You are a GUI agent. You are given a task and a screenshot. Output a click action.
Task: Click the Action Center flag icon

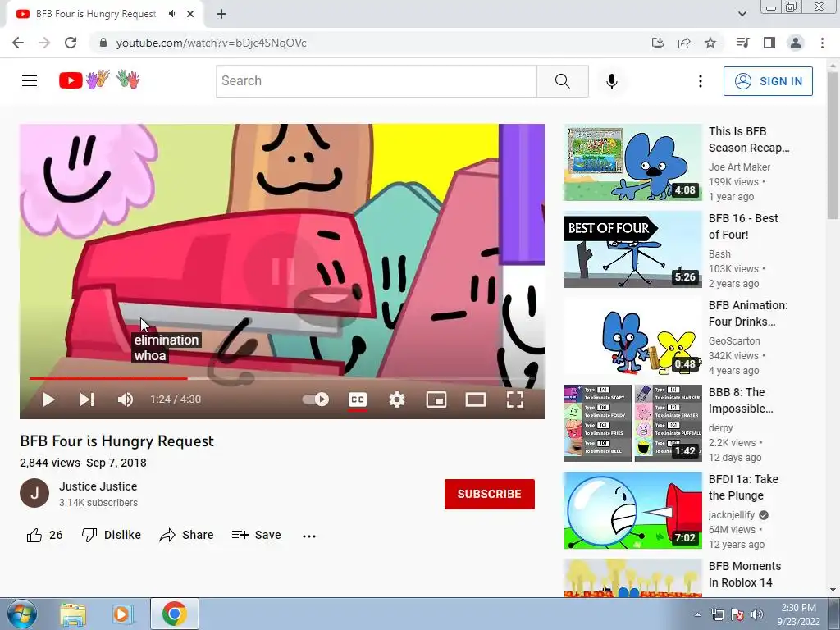point(737,614)
